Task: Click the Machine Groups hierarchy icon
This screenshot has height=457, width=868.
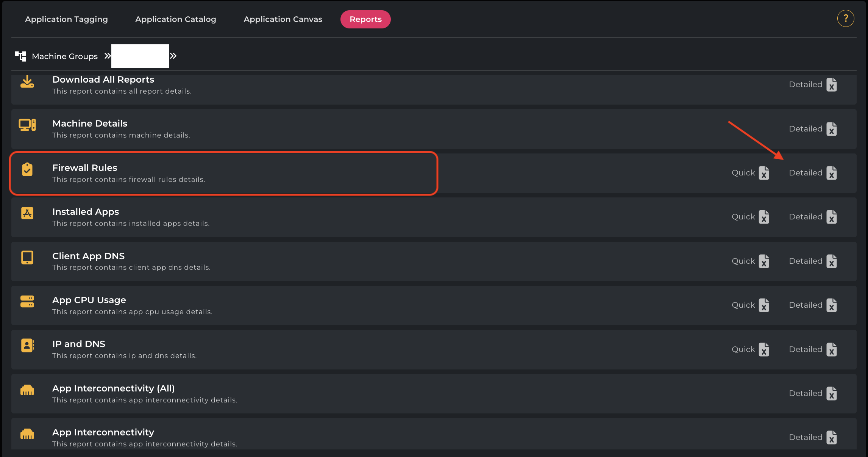Action: pyautogui.click(x=20, y=56)
